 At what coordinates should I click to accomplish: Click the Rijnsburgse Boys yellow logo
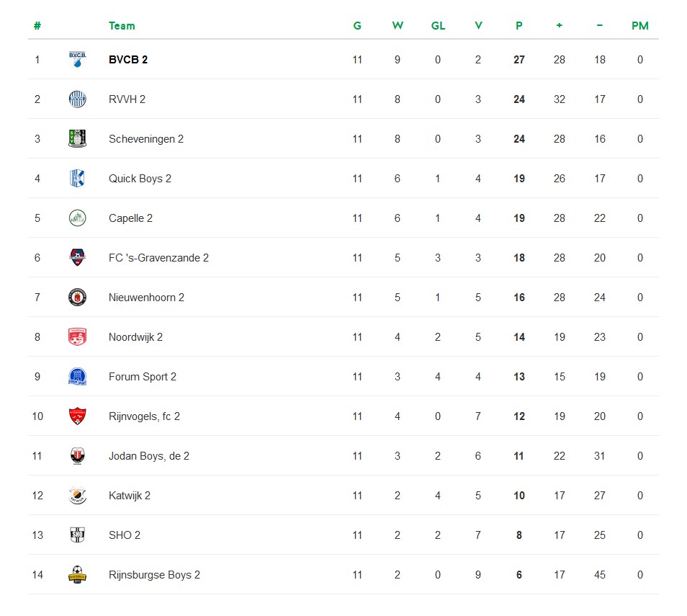[x=78, y=574]
